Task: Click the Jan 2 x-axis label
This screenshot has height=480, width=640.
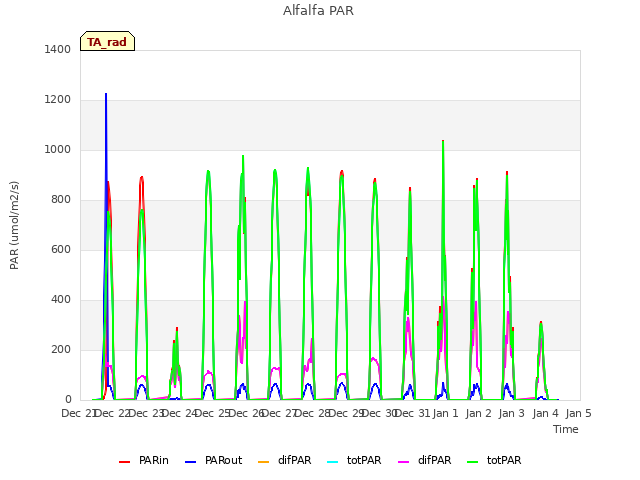Action: 479,413
